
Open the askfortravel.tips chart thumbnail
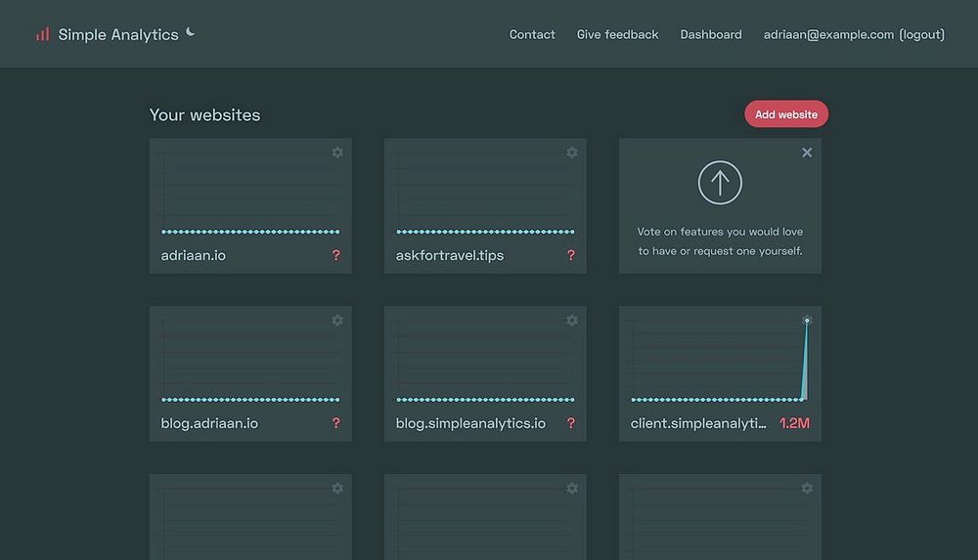click(485, 193)
